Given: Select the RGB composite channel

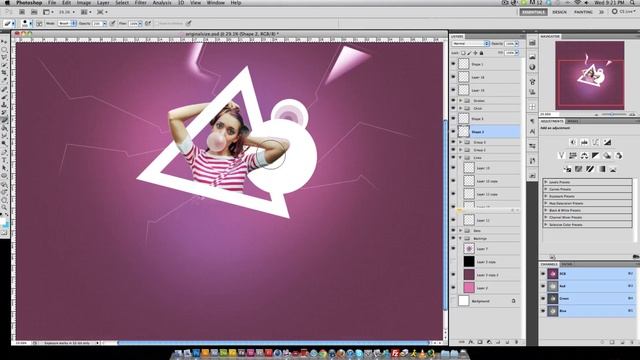Looking at the screenshot, I should 588,273.
